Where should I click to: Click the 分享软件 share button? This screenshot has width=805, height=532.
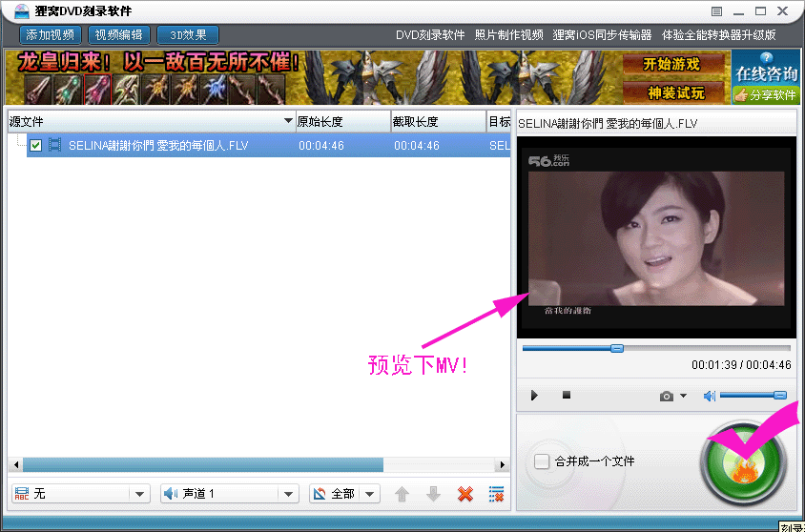766,95
